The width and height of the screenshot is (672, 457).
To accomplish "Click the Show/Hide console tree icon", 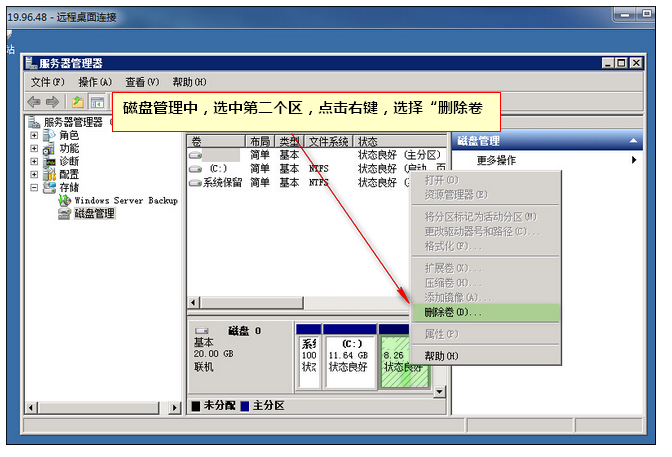I will click(x=98, y=102).
